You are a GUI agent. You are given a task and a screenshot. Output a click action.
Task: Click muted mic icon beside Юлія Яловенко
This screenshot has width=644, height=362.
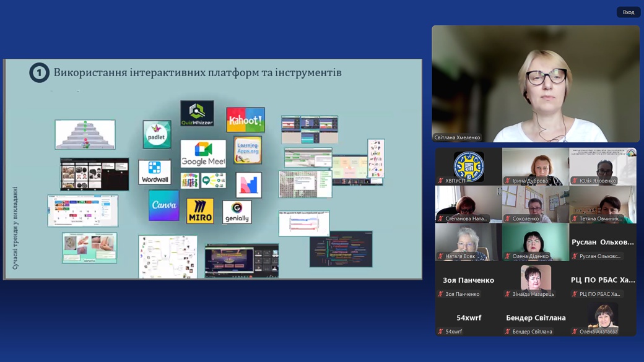tap(575, 181)
